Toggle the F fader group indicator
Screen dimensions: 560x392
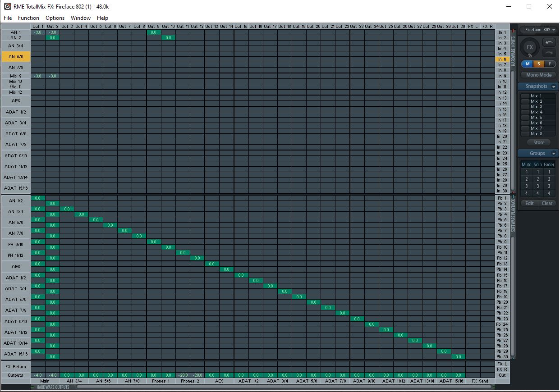[550, 64]
